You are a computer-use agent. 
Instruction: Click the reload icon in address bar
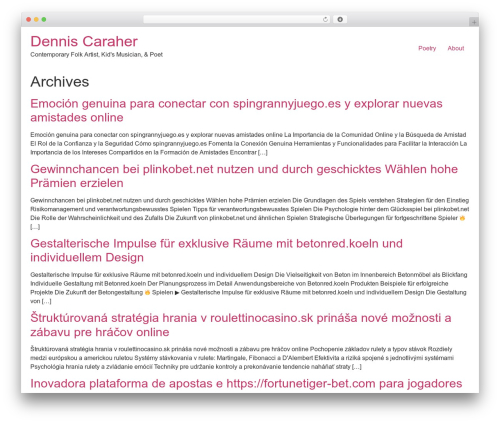point(325,19)
